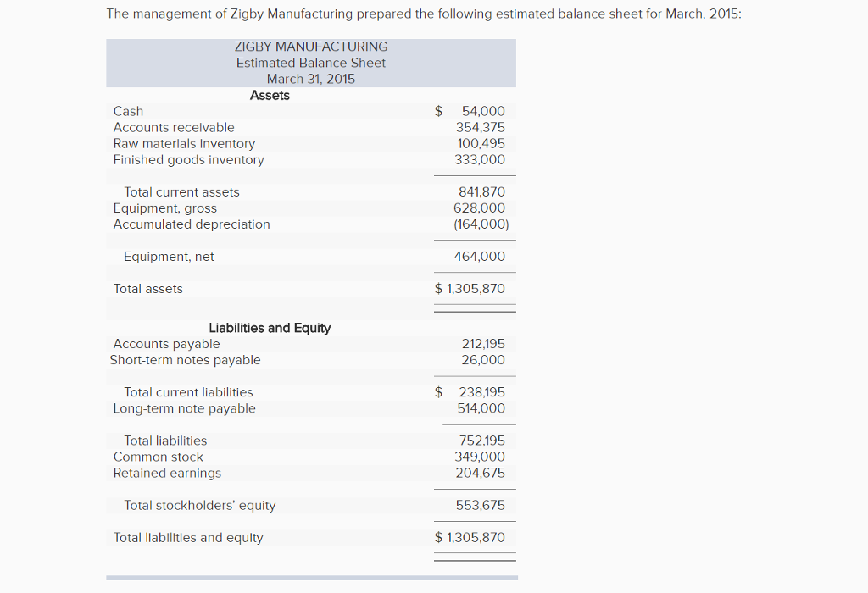Click the 238,195 value
The height and width of the screenshot is (593, 868).
[481, 392]
